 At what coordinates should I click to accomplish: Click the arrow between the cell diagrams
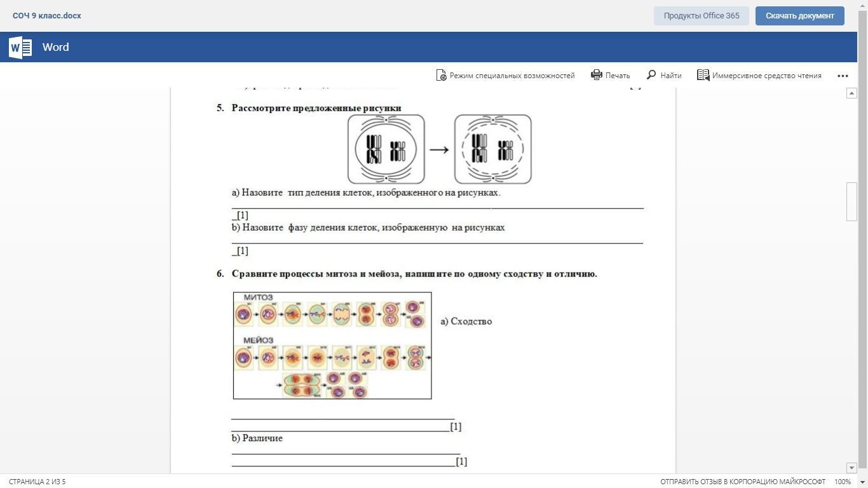pos(439,150)
